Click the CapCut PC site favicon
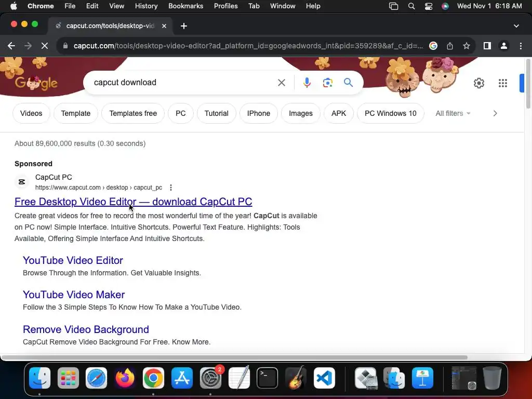This screenshot has width=532, height=399. [x=22, y=182]
